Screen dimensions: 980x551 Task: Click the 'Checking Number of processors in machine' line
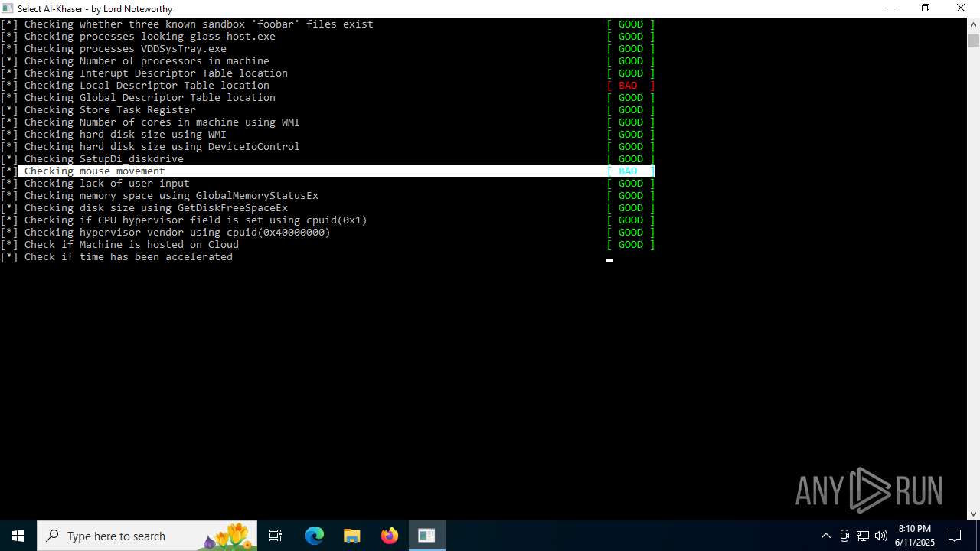click(x=135, y=61)
